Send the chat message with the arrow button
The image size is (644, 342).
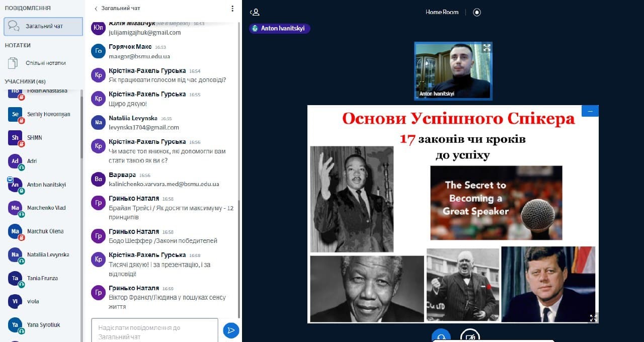tap(231, 330)
